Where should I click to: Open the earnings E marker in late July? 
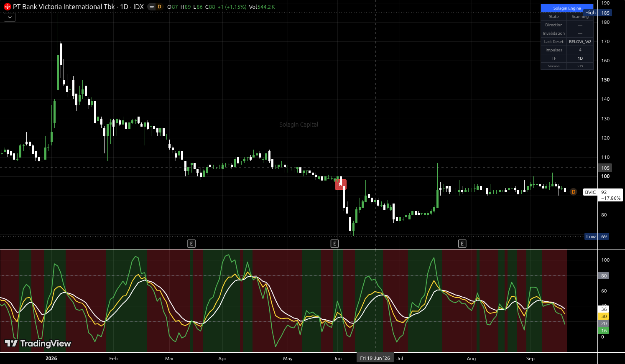pos(462,244)
